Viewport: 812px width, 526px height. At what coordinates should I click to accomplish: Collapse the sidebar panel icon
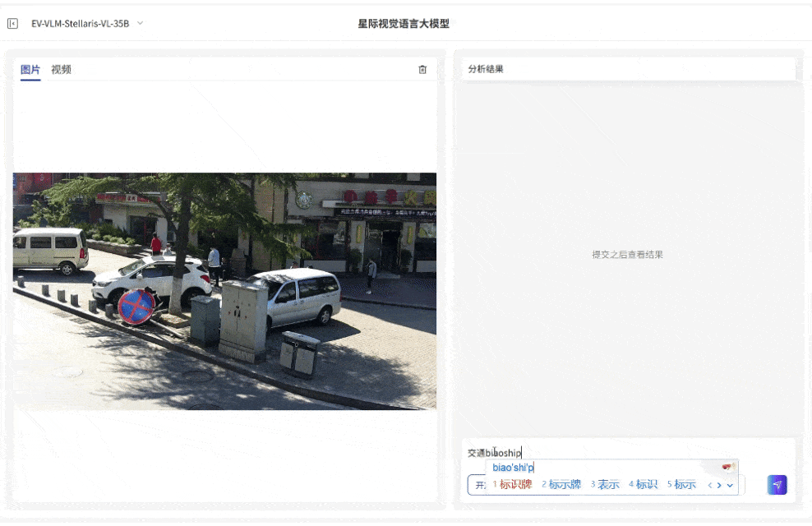tap(12, 23)
